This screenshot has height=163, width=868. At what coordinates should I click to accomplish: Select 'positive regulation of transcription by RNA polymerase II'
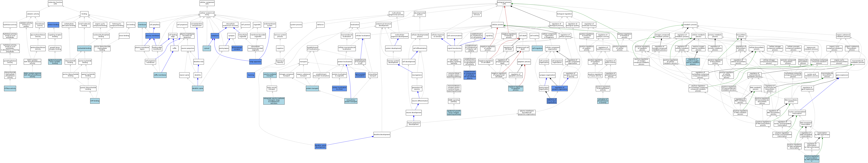tap(812, 159)
